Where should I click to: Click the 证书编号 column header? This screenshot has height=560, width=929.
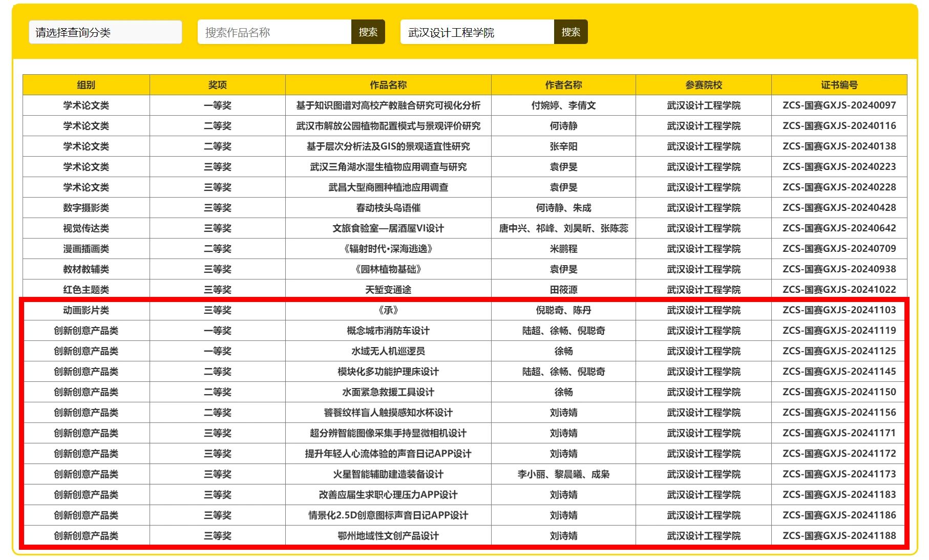coord(839,85)
